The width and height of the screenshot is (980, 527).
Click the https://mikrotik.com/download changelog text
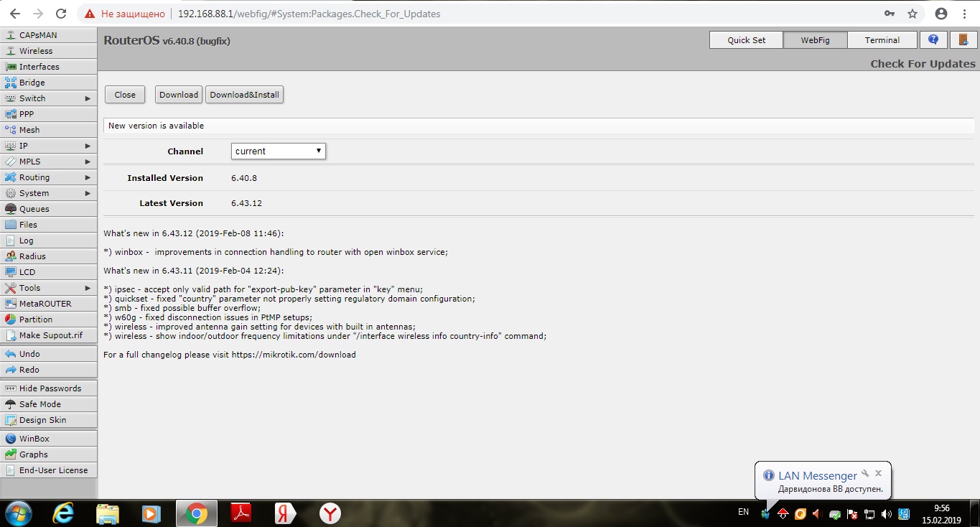pos(294,355)
